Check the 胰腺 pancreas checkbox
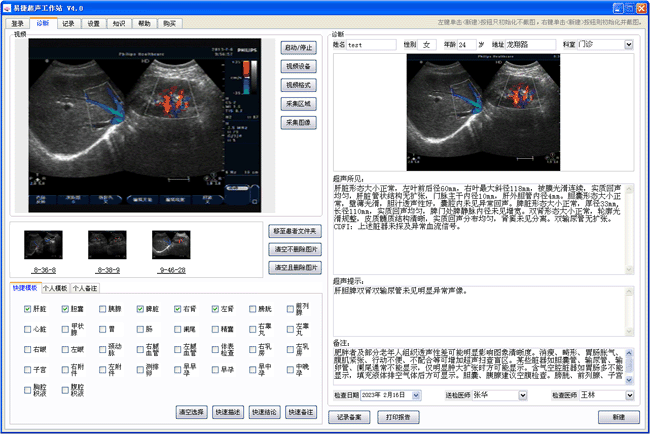Viewport: 650px width, 434px height. click(102, 309)
